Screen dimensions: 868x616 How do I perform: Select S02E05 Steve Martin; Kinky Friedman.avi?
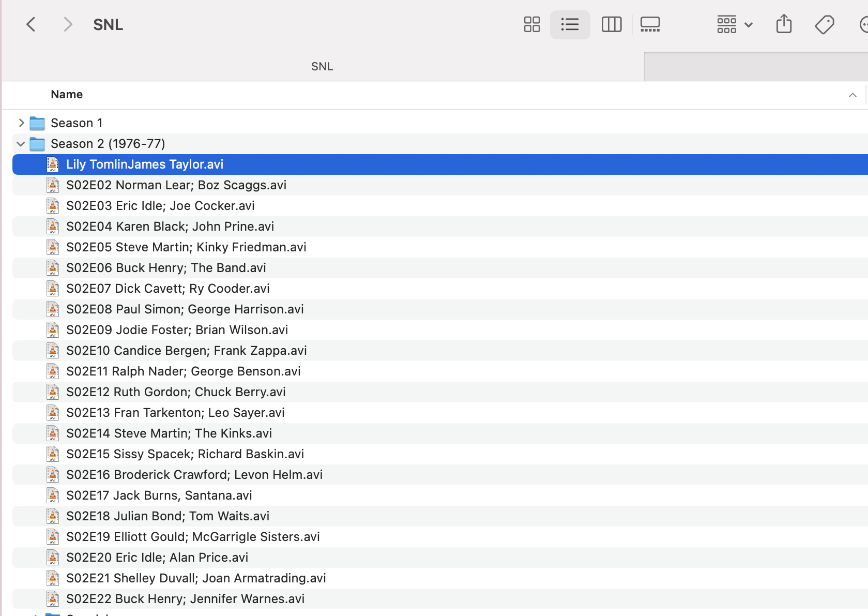coord(186,247)
